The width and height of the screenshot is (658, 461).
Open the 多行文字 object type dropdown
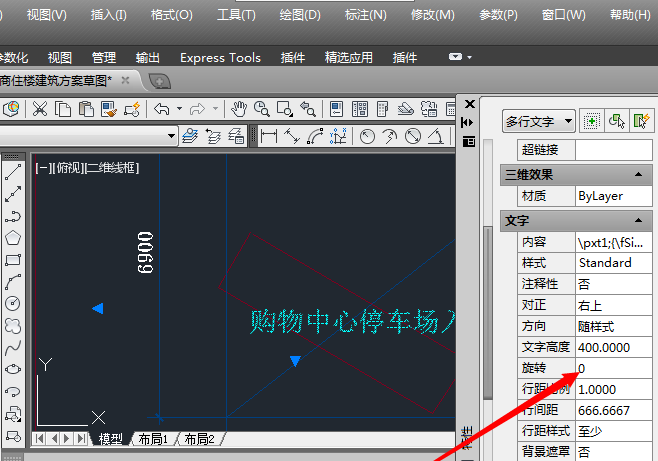tap(538, 122)
